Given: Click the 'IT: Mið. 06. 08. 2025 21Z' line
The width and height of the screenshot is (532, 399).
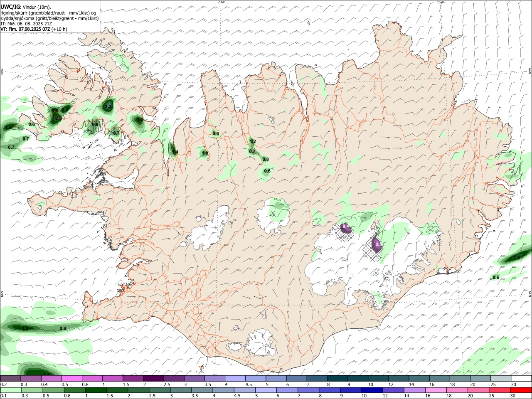Looking at the screenshot, I should coord(26,24).
